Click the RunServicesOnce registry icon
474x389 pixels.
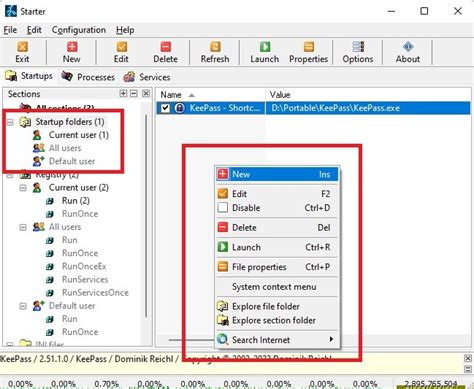coord(50,293)
